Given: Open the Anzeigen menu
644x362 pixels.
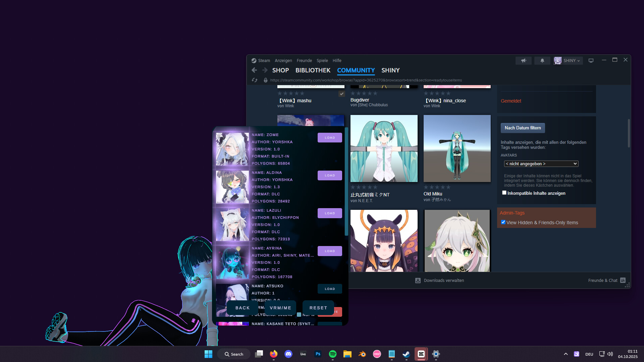Looking at the screenshot, I should [283, 60].
